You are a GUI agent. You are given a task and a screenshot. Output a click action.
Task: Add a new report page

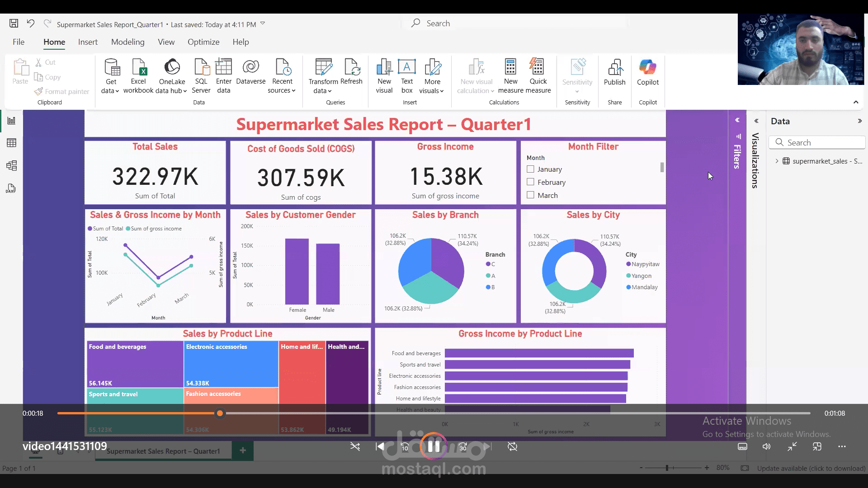tap(243, 450)
